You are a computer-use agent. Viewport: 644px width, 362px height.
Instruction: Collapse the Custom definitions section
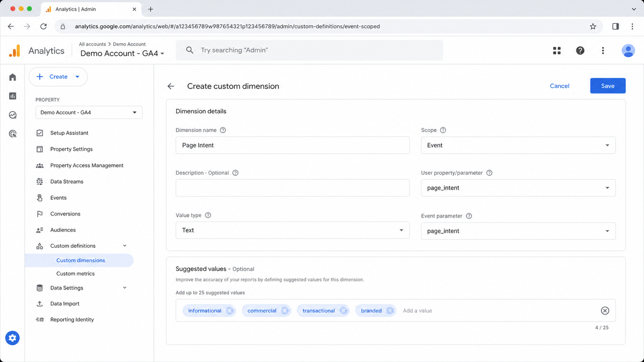(x=125, y=246)
